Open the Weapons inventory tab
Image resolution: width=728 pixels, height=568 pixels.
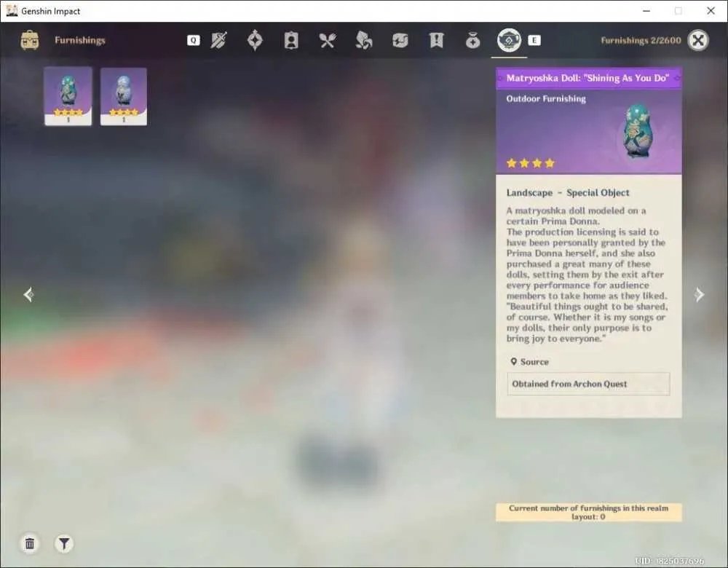218,40
